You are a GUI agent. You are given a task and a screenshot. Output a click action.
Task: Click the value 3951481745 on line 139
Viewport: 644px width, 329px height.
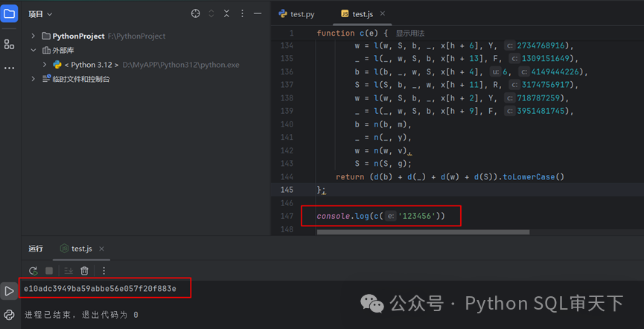541,112
